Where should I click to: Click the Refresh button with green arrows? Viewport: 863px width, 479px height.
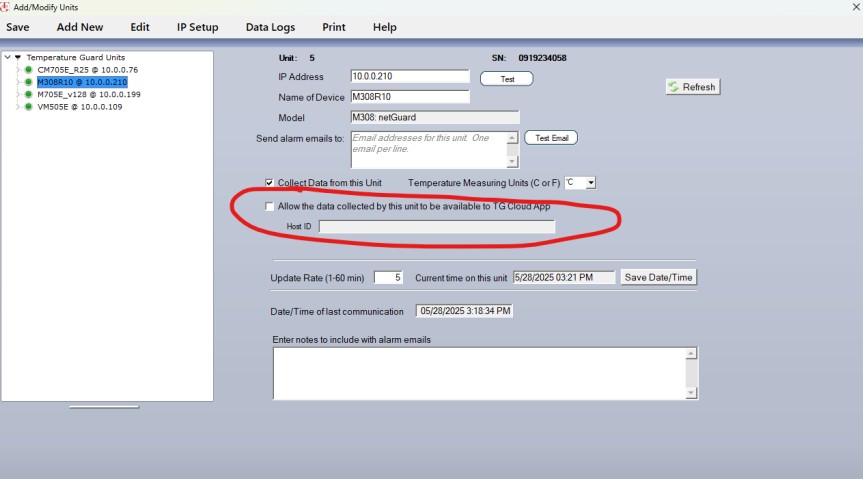click(x=692, y=87)
